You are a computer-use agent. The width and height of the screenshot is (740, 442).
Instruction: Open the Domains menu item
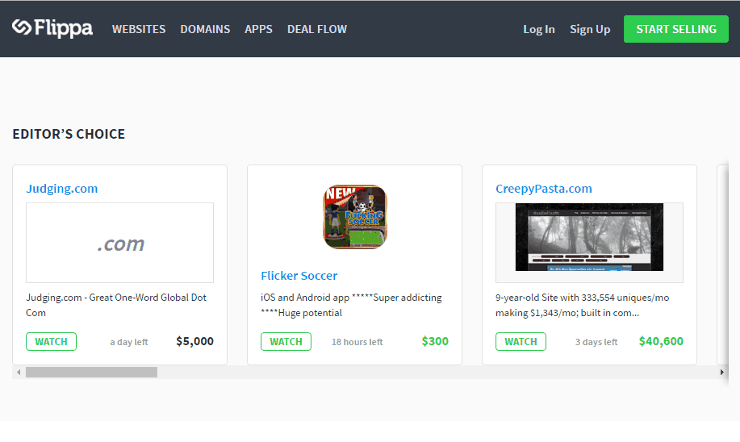pos(205,29)
